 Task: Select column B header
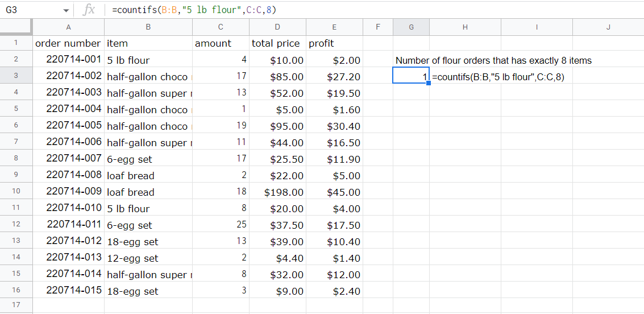point(148,27)
